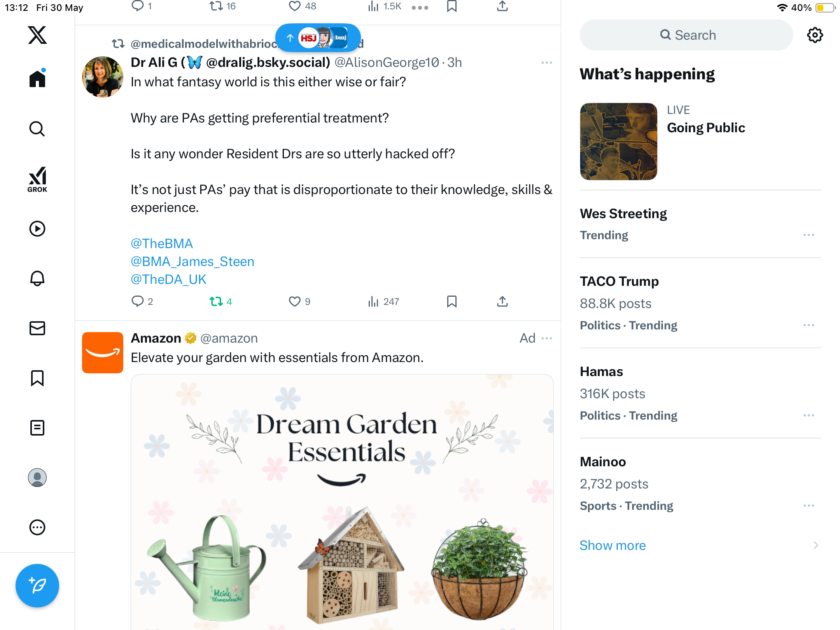Open the notifications bell
Viewport: 840px width, 630px height.
coord(37,278)
